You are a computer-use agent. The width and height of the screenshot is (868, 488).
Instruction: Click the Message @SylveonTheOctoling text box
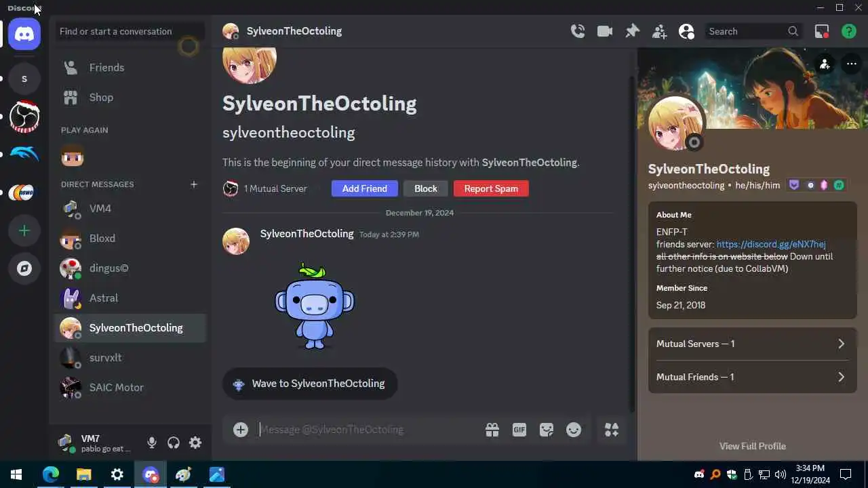(x=366, y=430)
